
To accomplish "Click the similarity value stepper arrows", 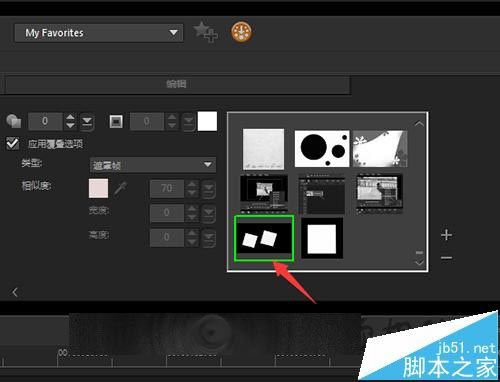I will point(192,189).
